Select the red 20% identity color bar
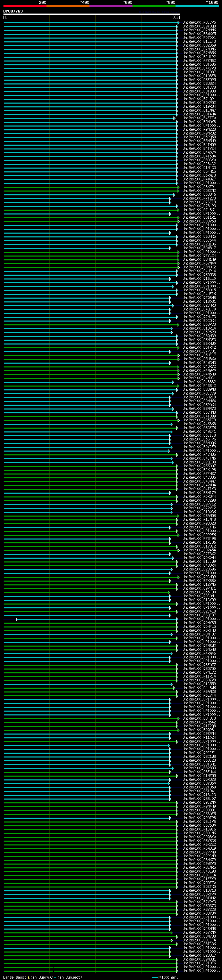This screenshot has width=222, height=980. (x=25, y=6)
